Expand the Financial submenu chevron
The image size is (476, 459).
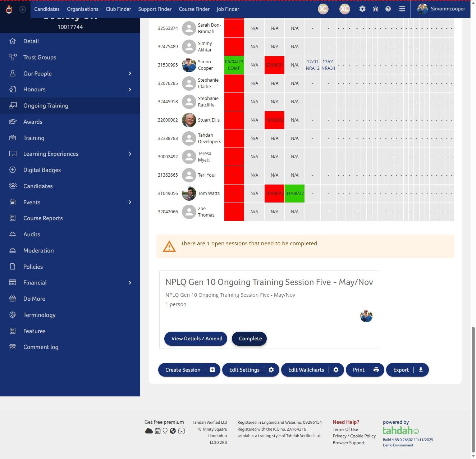(x=130, y=282)
